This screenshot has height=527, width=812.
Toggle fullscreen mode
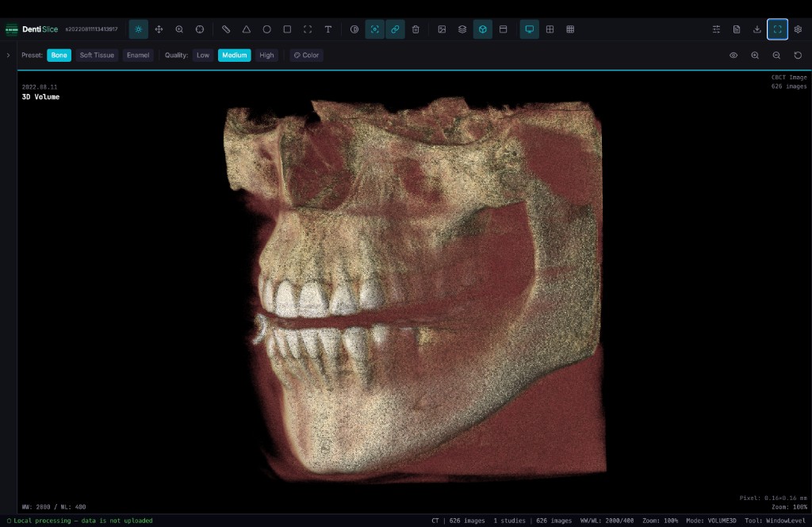pyautogui.click(x=777, y=29)
